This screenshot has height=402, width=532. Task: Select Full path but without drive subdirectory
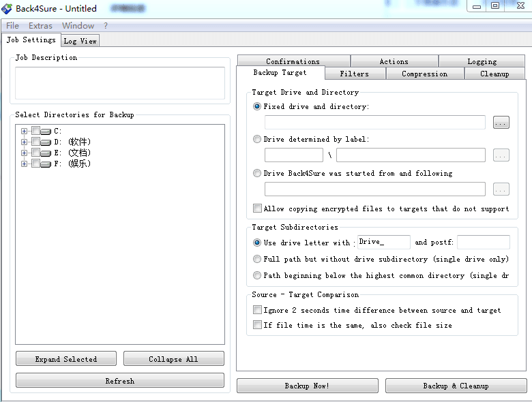tap(257, 259)
